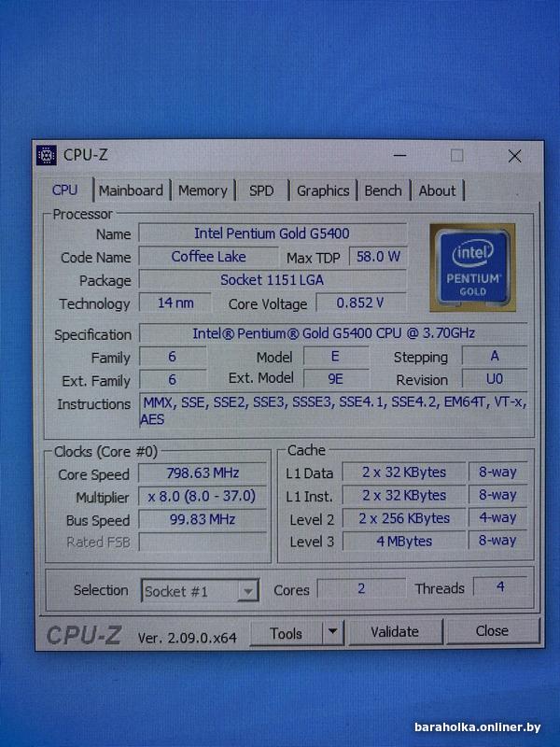Open the About tab
Viewport: 560px width, 747px height.
click(x=437, y=190)
